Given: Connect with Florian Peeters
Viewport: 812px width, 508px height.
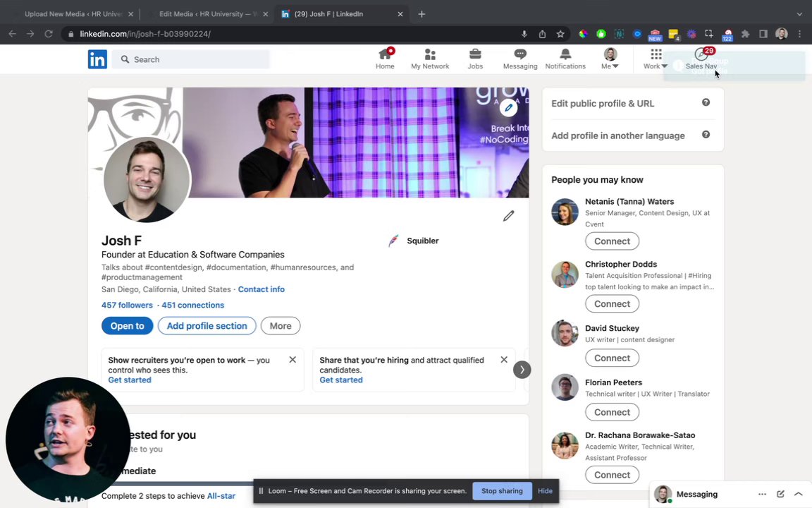Looking at the screenshot, I should point(612,412).
